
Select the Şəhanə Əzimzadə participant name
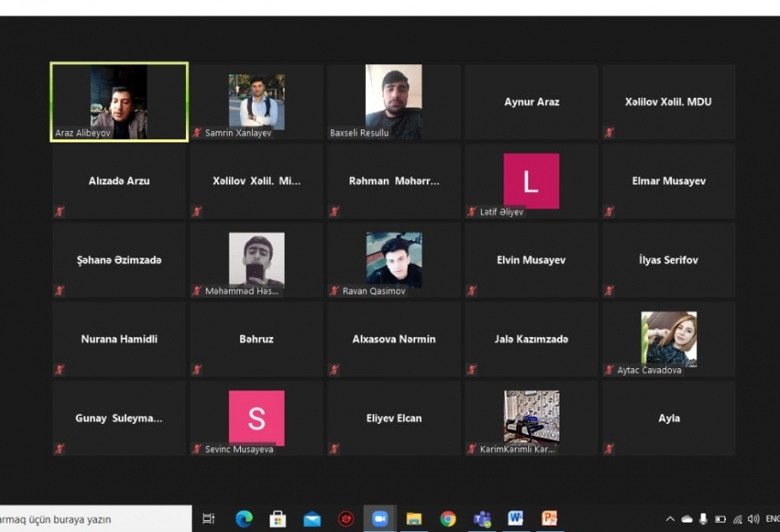pyautogui.click(x=119, y=260)
